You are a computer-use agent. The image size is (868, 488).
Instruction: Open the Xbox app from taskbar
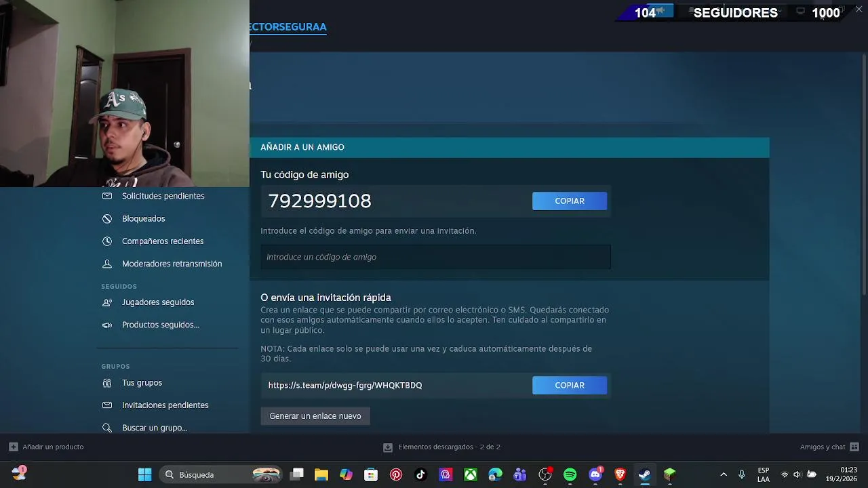[x=471, y=475]
